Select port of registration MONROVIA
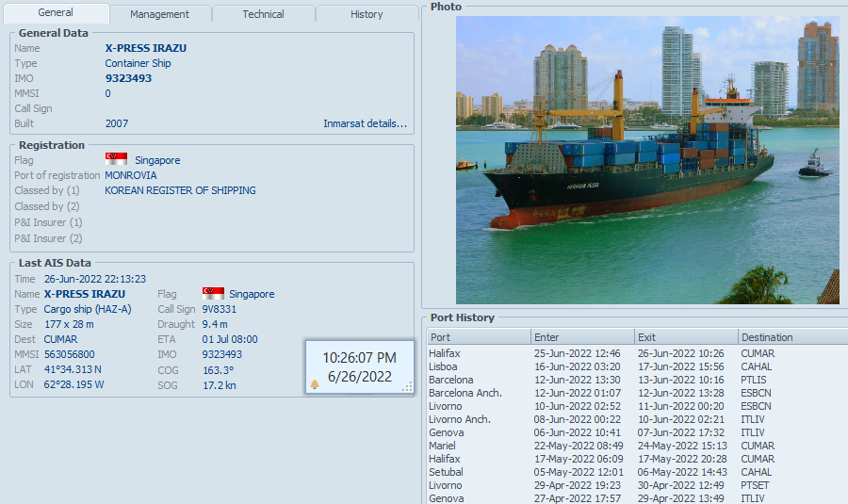 pyautogui.click(x=131, y=175)
